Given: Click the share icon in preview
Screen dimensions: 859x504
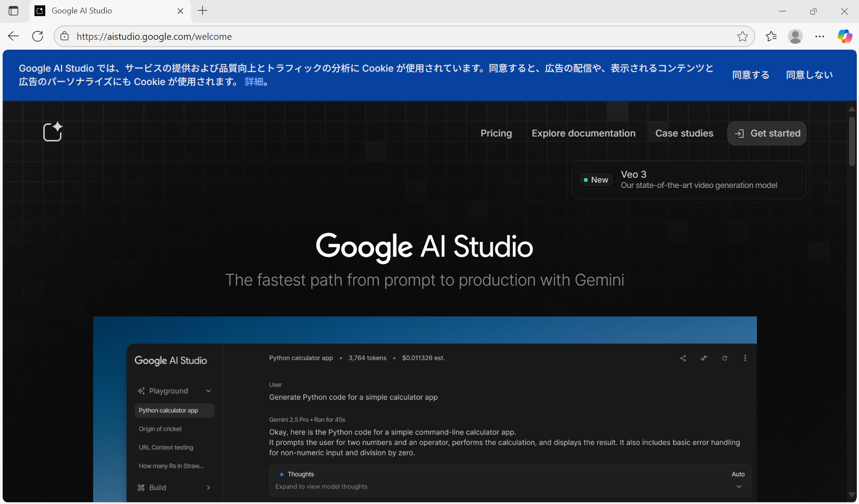Looking at the screenshot, I should (x=683, y=358).
